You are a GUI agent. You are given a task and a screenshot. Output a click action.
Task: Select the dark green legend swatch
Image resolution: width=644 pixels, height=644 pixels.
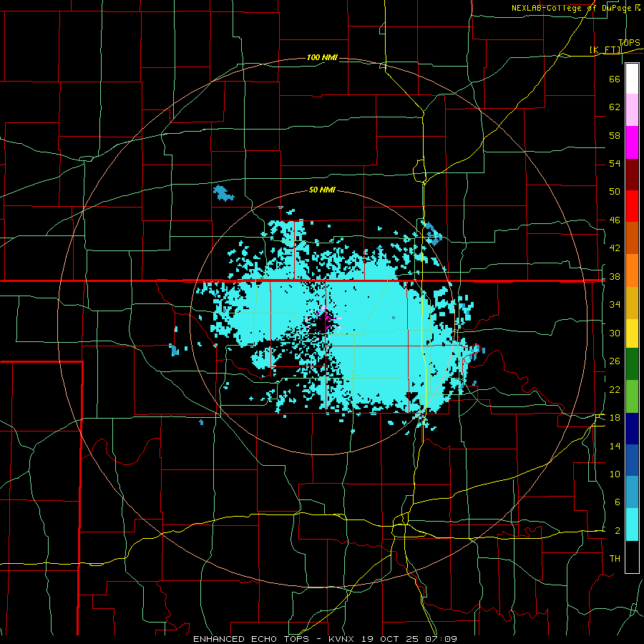click(x=632, y=366)
